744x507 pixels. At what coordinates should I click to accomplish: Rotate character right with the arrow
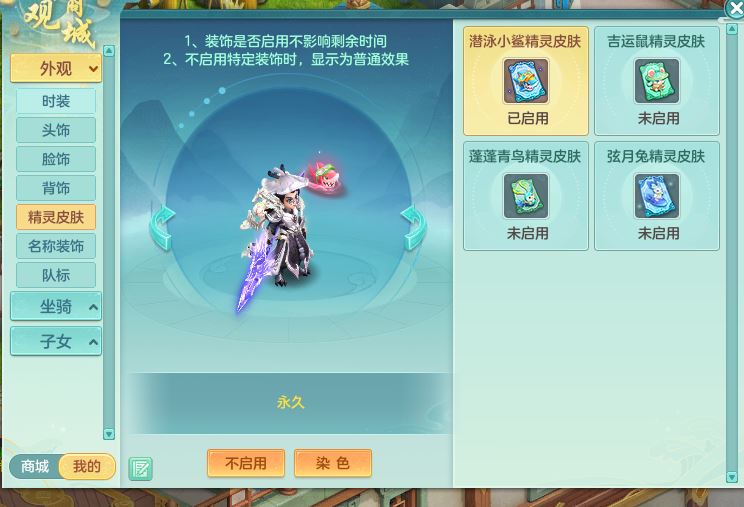coord(414,228)
